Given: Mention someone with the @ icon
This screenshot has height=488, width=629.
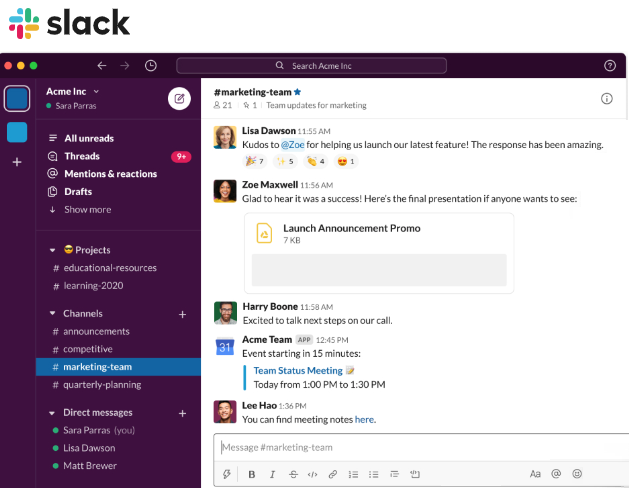Looking at the screenshot, I should point(556,474).
